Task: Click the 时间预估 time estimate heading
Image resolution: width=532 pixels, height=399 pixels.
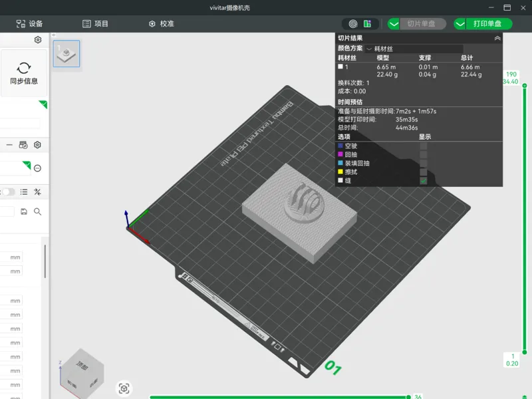Action: coord(350,102)
